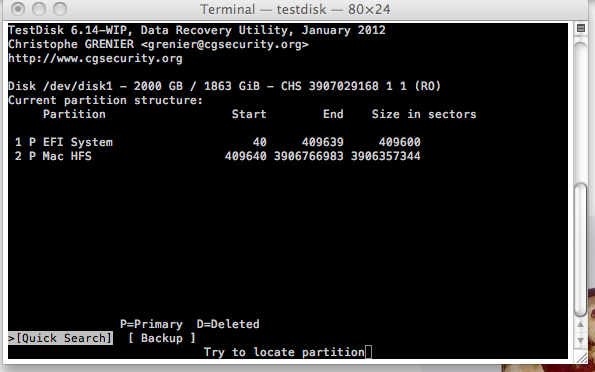Click the start value 409640
The height and width of the screenshot is (372, 595).
pyautogui.click(x=246, y=156)
